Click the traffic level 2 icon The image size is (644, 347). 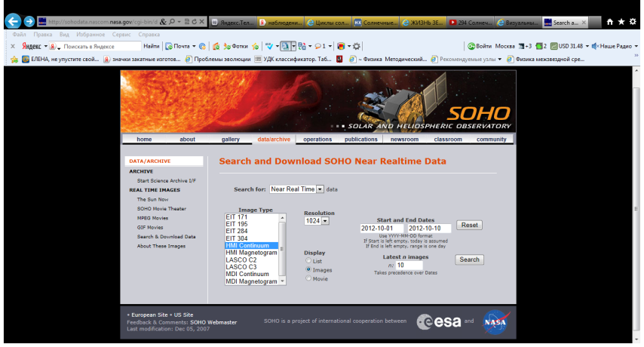pyautogui.click(x=539, y=47)
